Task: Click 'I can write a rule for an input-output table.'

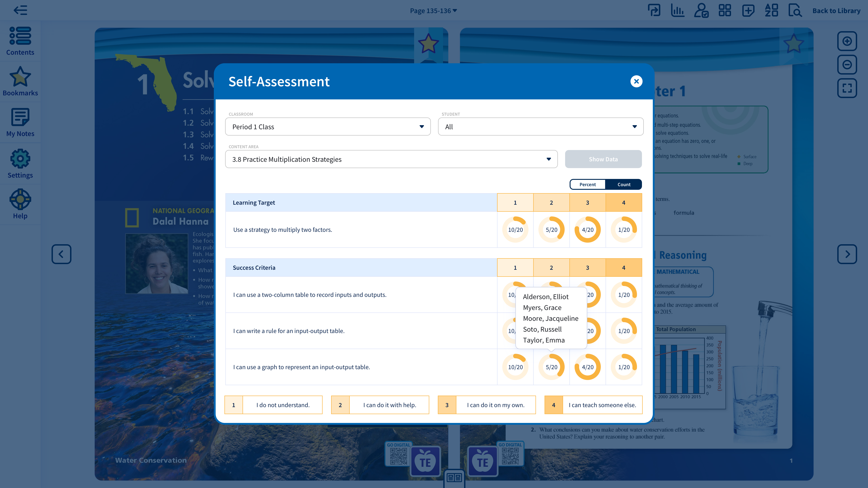Action: [289, 331]
